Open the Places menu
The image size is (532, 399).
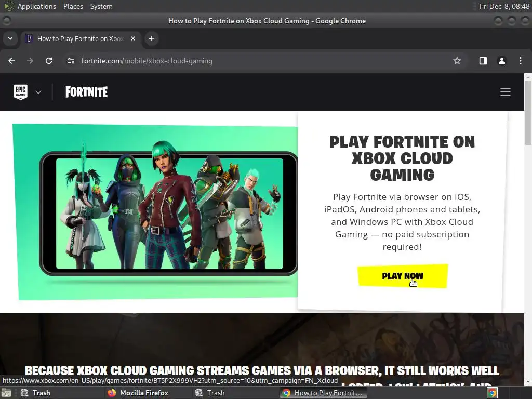pyautogui.click(x=73, y=6)
